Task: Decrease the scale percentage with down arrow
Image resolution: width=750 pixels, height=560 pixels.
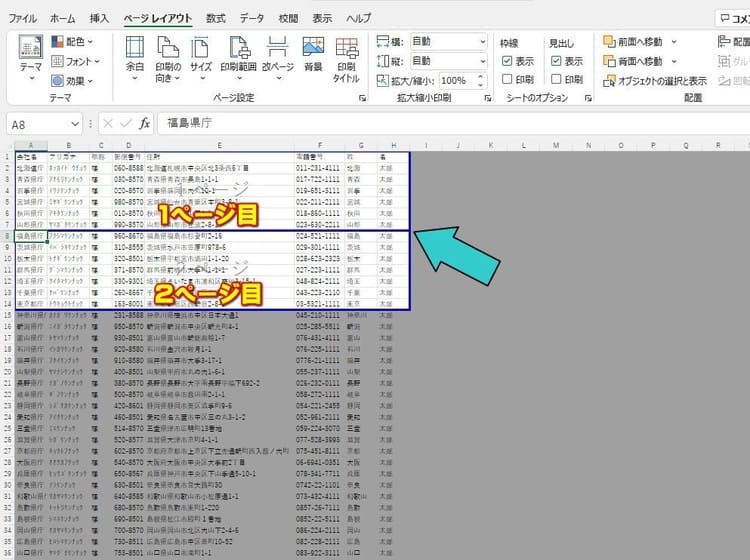Action: pos(481,85)
